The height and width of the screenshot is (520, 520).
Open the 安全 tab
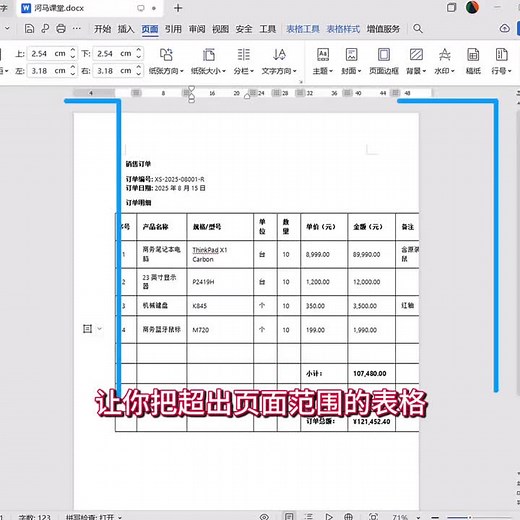pos(244,29)
